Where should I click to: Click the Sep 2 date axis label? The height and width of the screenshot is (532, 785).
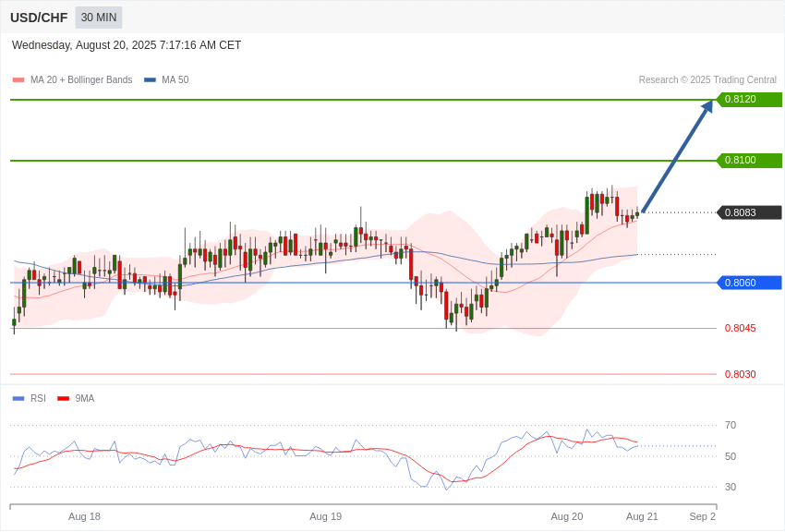[x=703, y=516]
